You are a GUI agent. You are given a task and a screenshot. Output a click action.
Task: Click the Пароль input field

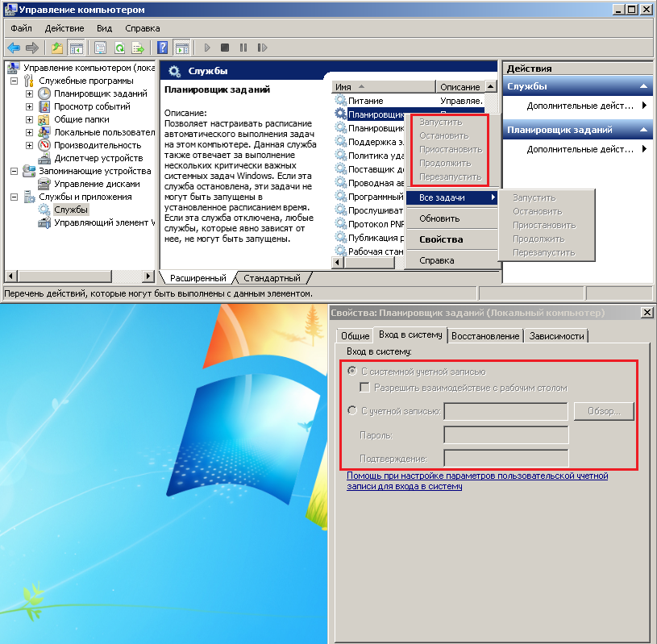506,435
